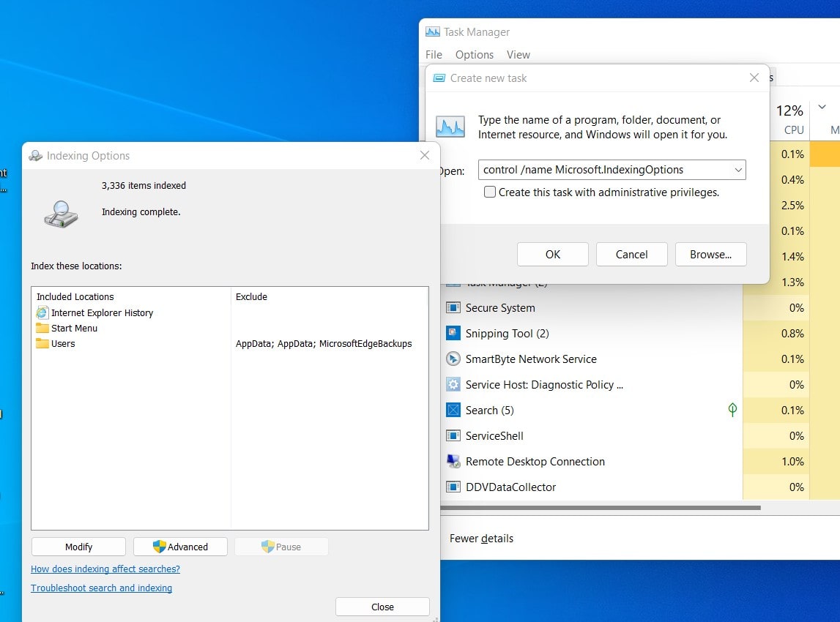This screenshot has width=840, height=622.
Task: Click the Snipping Tool process icon
Action: click(453, 334)
